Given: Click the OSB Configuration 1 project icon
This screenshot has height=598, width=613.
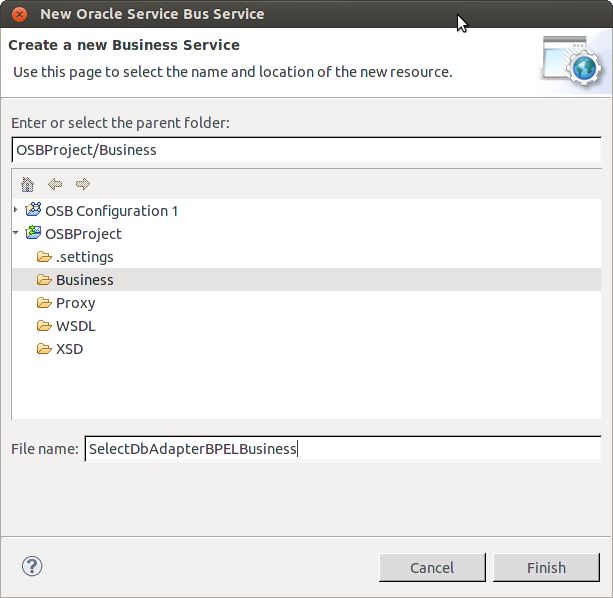Looking at the screenshot, I should click(x=33, y=210).
